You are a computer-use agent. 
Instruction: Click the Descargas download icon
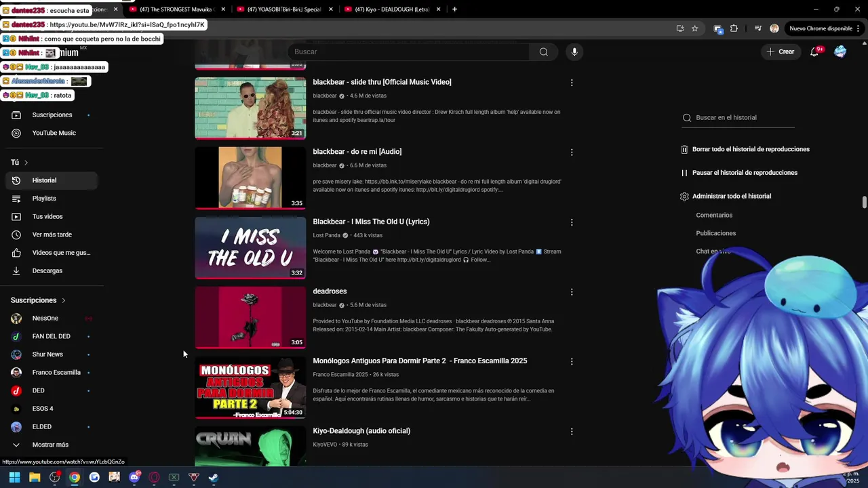point(16,271)
